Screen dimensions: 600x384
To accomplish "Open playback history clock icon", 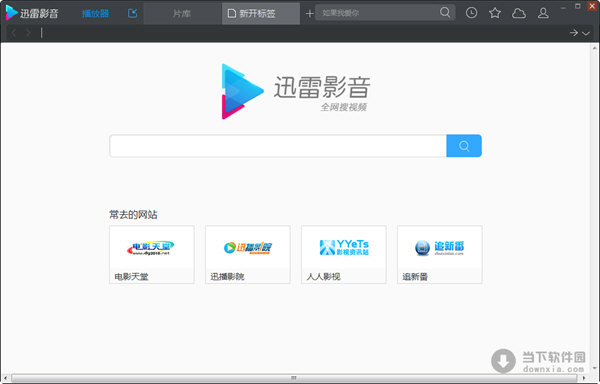I will coord(471,13).
